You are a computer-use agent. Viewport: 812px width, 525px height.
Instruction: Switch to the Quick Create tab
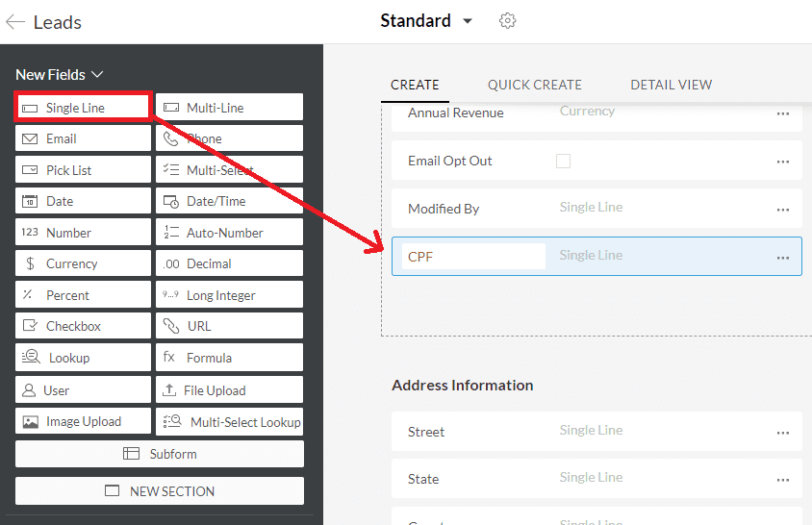534,85
